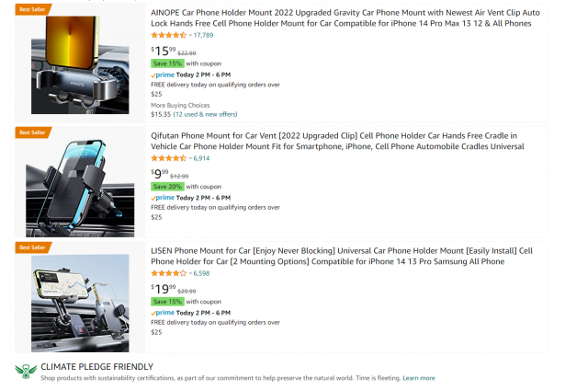Click the Prime logo under the LISEN price
The image size is (588, 390).
click(x=163, y=313)
